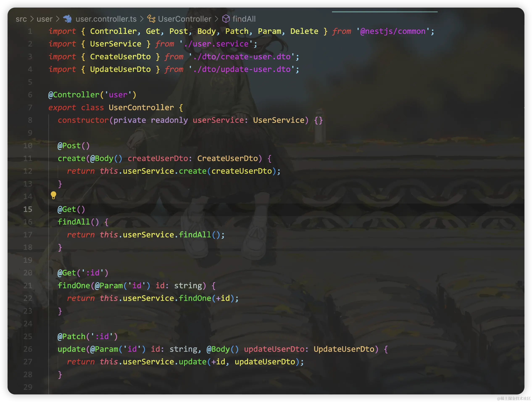
Task: Click the chevron after user folder breadcrumb
Action: coord(58,19)
